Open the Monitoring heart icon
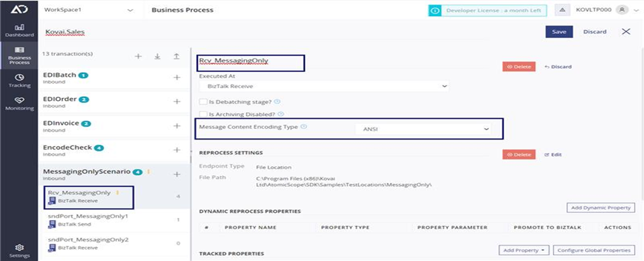644x261 pixels. coord(19,103)
